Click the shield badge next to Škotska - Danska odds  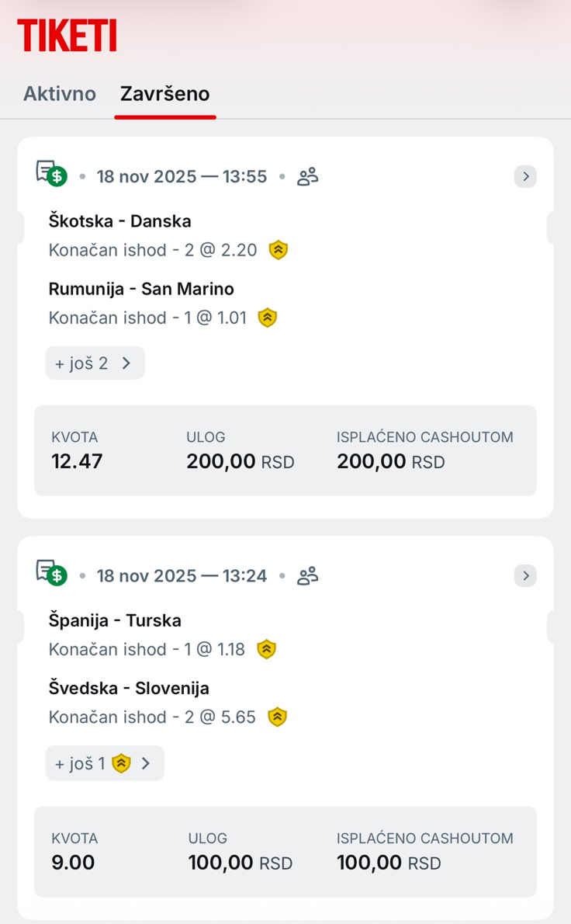pyautogui.click(x=279, y=250)
